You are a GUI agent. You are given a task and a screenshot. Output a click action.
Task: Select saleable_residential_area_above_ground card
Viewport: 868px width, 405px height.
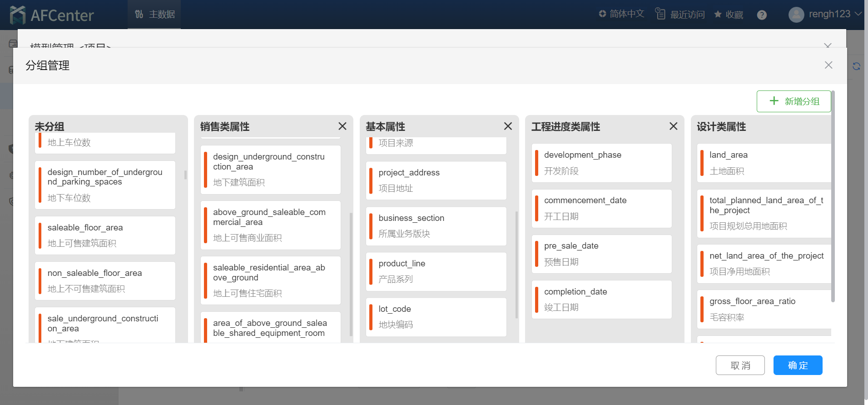270,280
